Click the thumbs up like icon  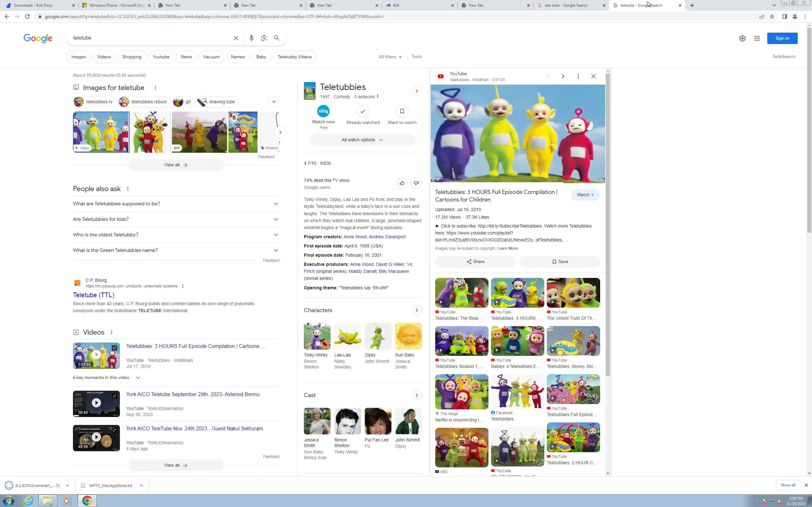click(402, 183)
